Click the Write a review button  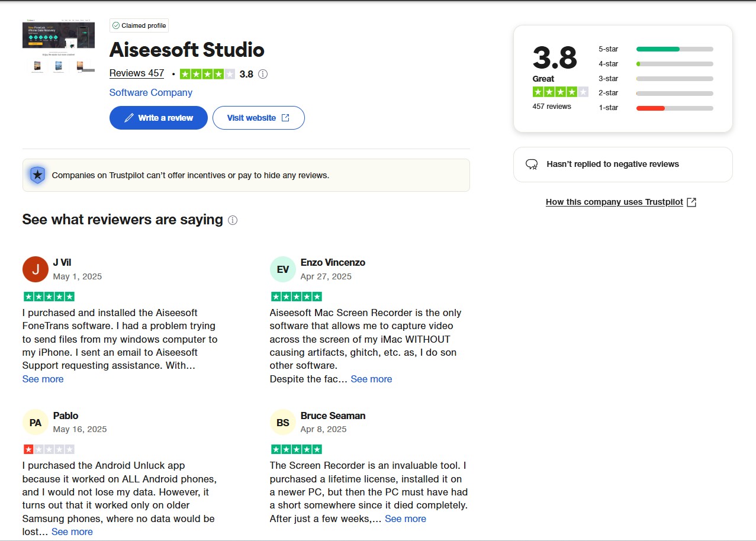pyautogui.click(x=159, y=118)
